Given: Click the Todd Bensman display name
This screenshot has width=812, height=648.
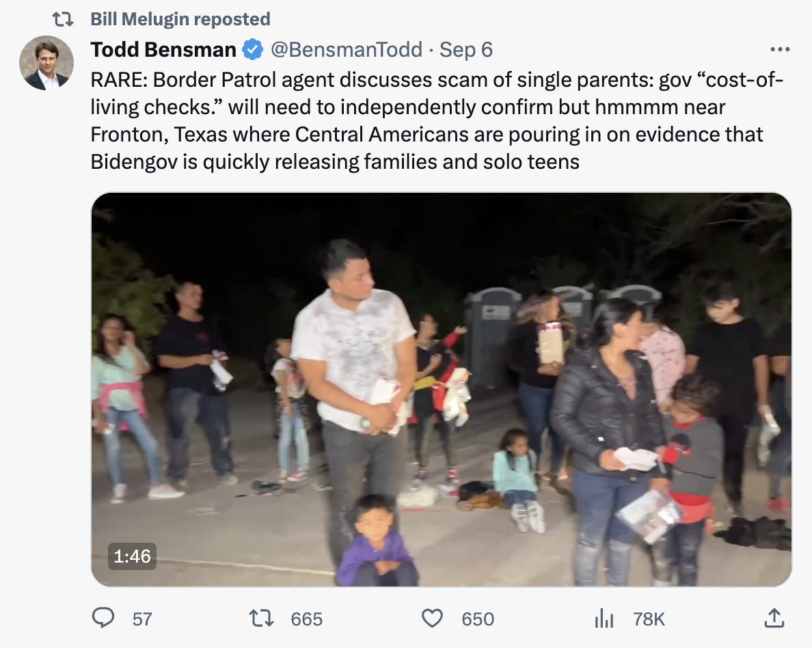Looking at the screenshot, I should pyautogui.click(x=163, y=50).
